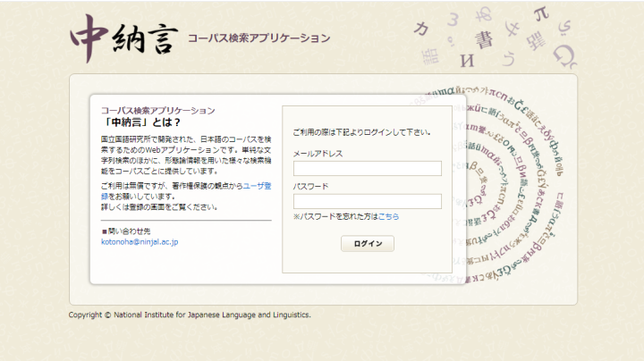Viewport: 644px width, 361px height.
Task: Click the Copyright National Institute footer text
Action: (x=190, y=315)
